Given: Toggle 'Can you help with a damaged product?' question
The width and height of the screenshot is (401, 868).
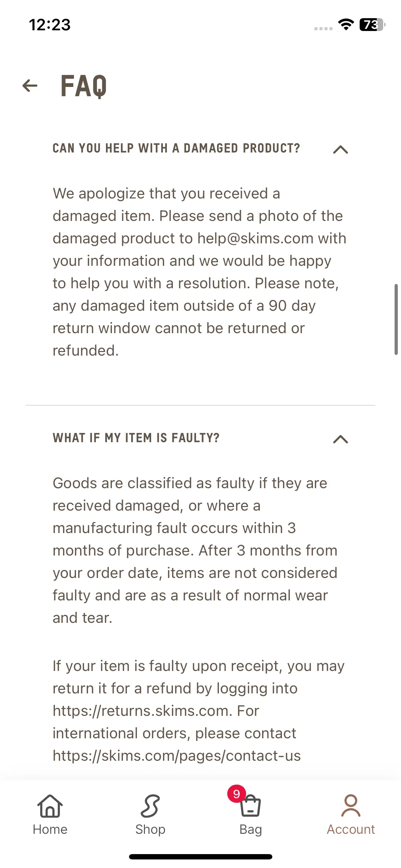Looking at the screenshot, I should pos(176,148).
